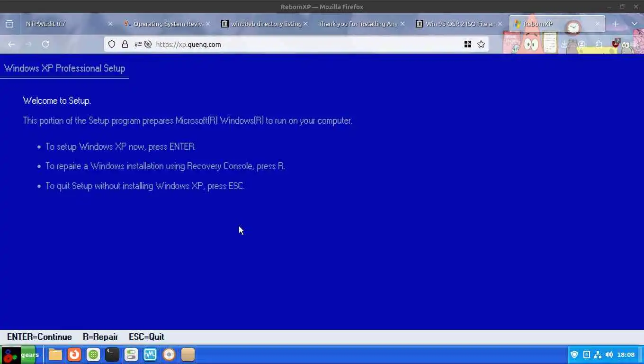Open the Firefox View icon beside the tabs

coord(9,24)
